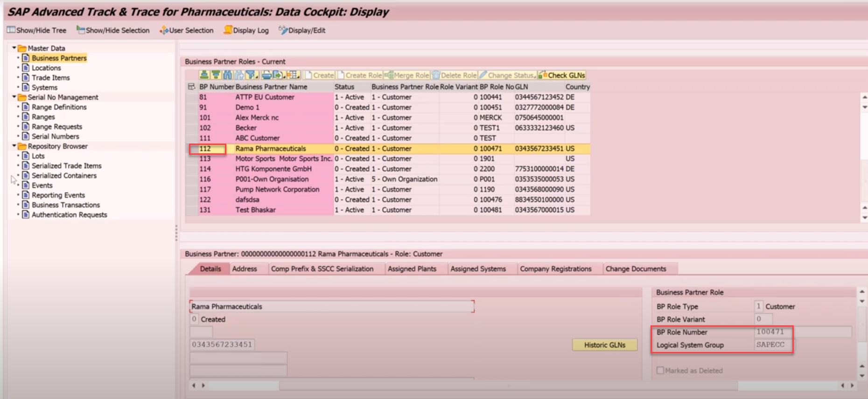This screenshot has height=399, width=868.
Task: Click the Show/Hide Tree toolbar button
Action: click(36, 30)
